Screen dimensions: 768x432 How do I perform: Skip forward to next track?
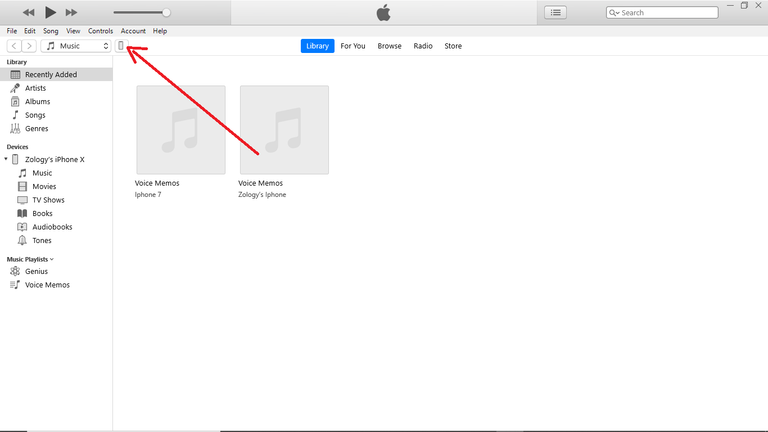click(x=71, y=12)
